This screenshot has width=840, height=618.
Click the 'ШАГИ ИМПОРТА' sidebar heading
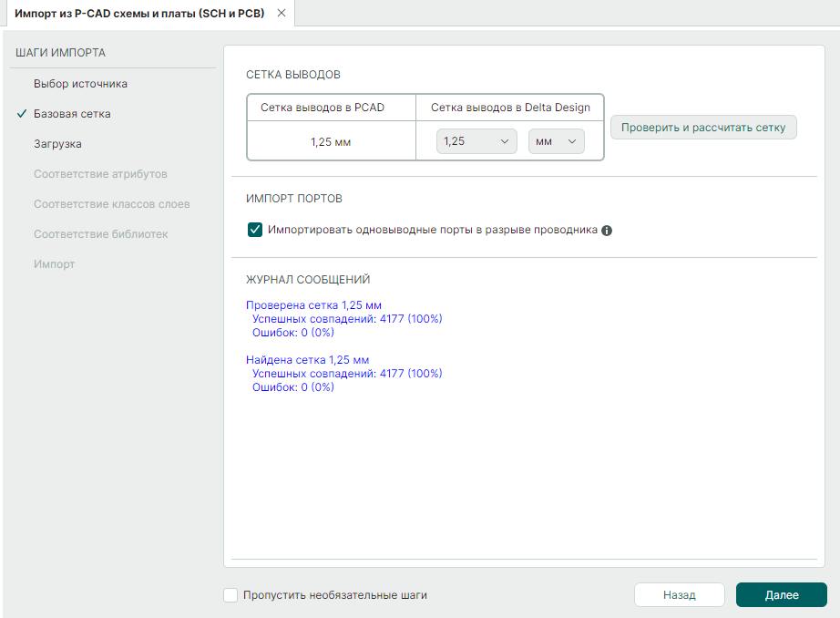click(x=60, y=53)
